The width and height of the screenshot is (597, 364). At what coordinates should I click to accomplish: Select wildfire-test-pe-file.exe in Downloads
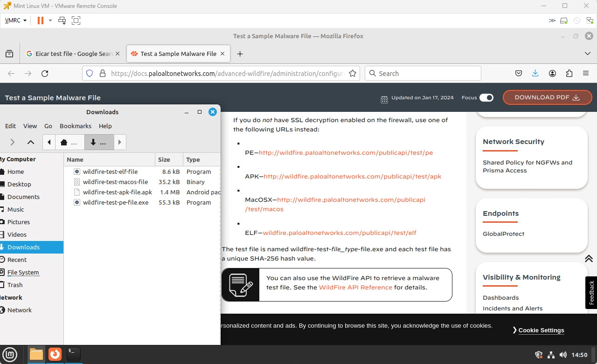point(115,202)
